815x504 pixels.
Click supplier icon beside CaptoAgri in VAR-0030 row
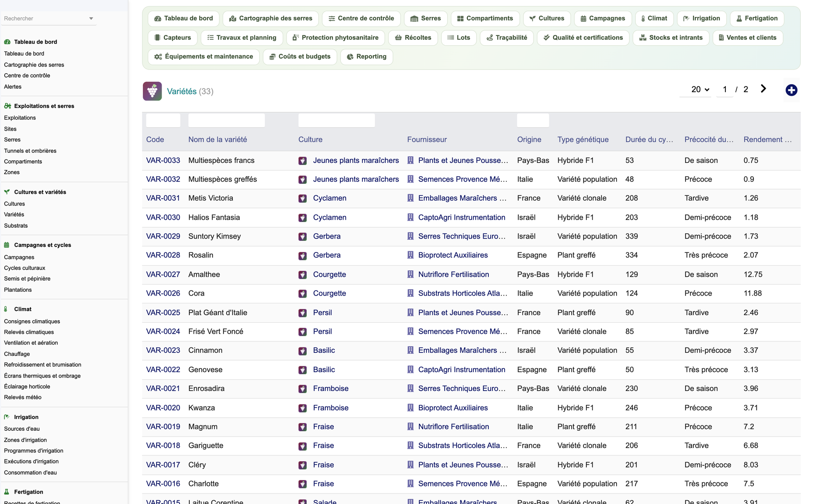point(410,217)
